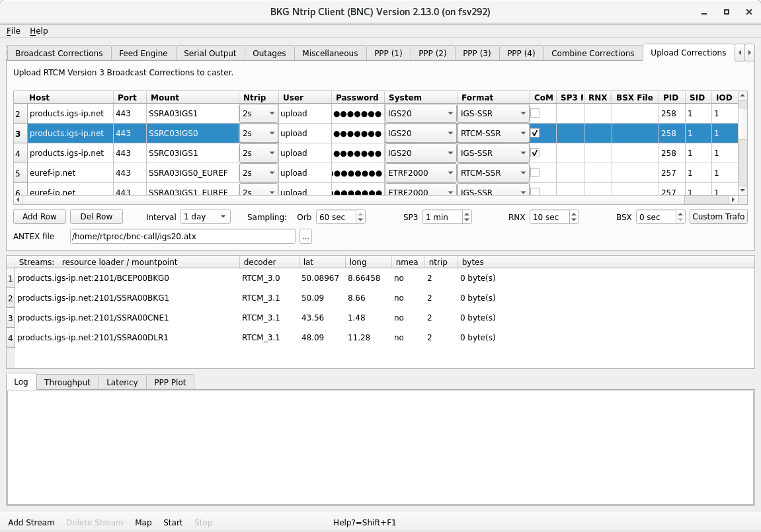
Task: Decrease the RNX sampling spinner value
Action: tap(573, 220)
